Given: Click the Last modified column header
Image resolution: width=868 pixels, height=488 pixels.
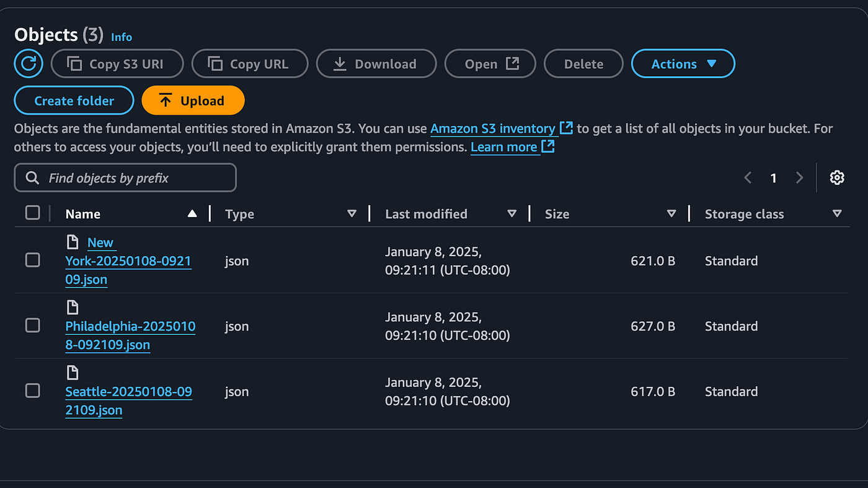Looking at the screenshot, I should [426, 214].
